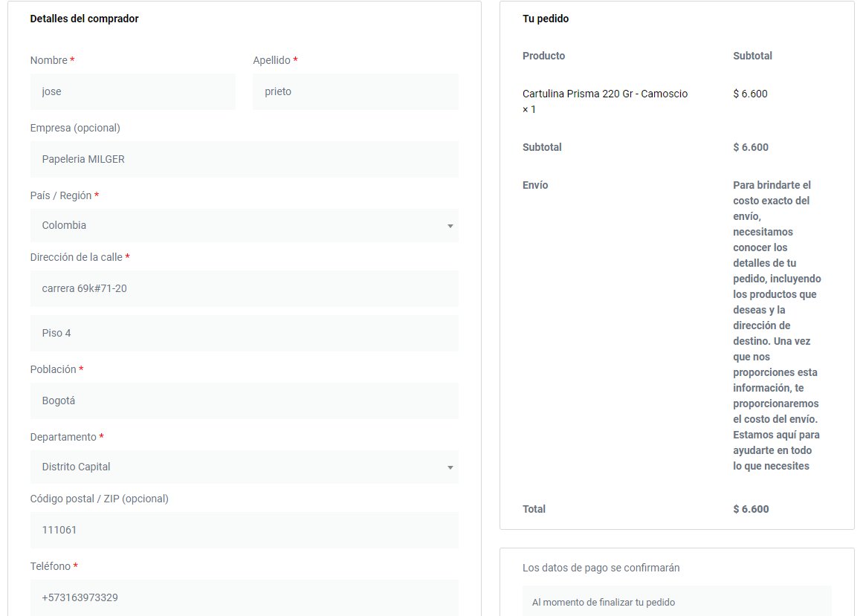The height and width of the screenshot is (616, 863).
Task: Click the Piso 4 address line field
Action: tap(244, 333)
